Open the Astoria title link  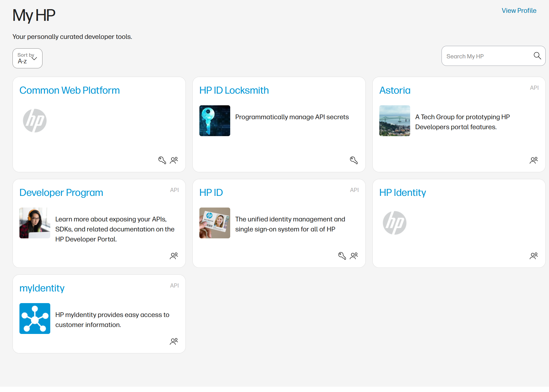coord(395,90)
